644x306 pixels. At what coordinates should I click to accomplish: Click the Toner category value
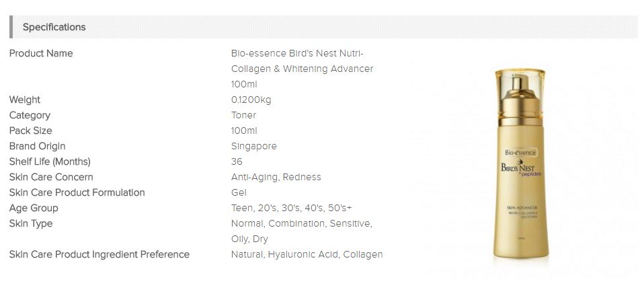[x=243, y=115]
